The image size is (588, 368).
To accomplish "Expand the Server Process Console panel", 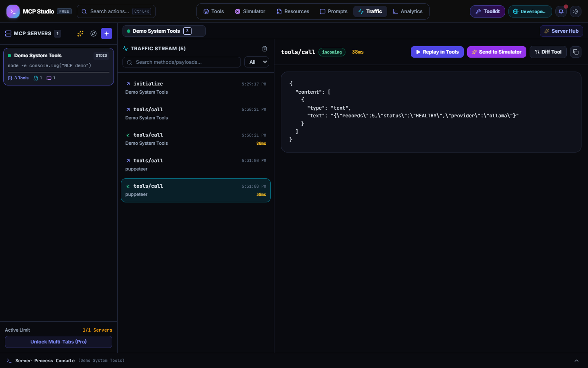I will click(x=577, y=361).
